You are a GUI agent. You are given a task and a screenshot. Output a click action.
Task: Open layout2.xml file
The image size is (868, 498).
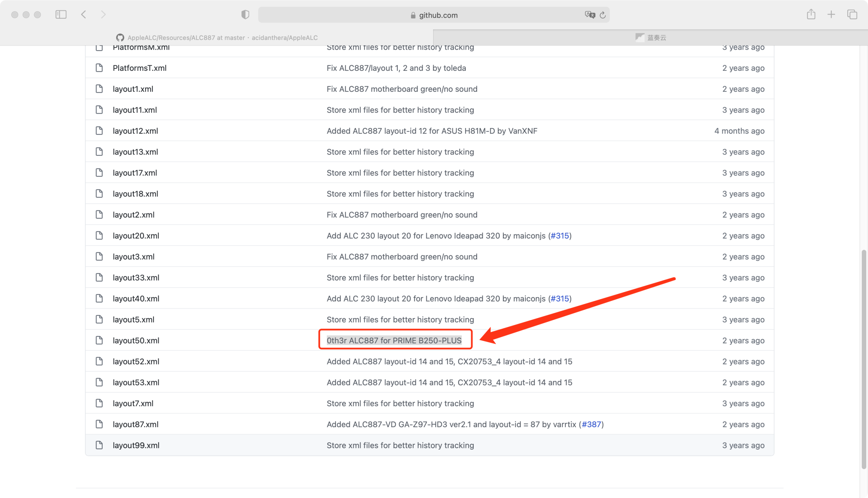134,215
